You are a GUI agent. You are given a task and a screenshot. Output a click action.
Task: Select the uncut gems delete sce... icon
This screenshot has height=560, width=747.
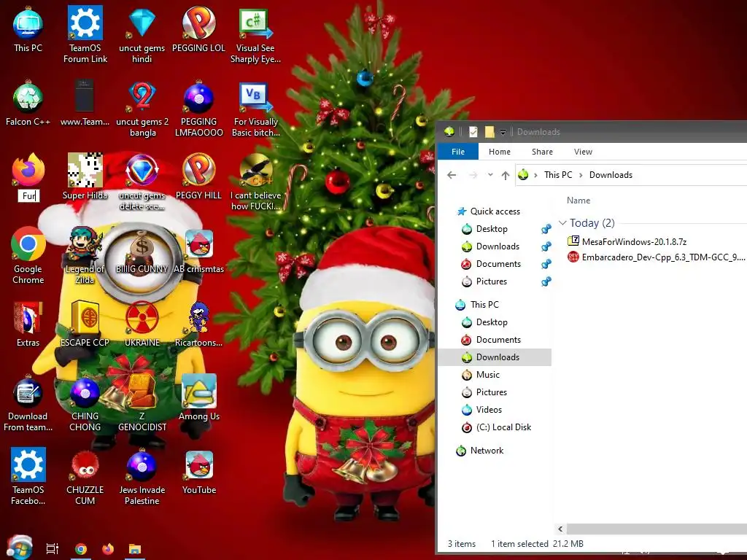[142, 182]
